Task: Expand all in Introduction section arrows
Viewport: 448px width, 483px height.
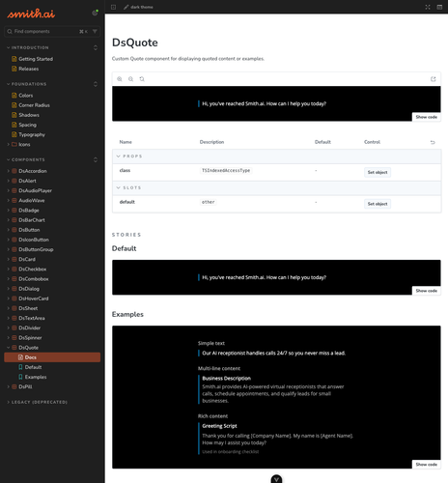Action: coord(96,47)
